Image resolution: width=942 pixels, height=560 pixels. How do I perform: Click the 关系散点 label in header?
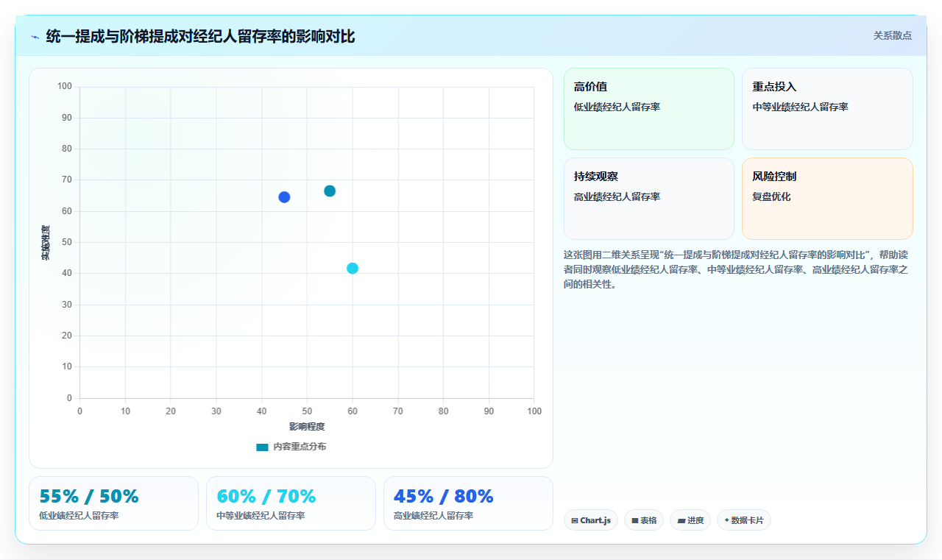pos(892,35)
